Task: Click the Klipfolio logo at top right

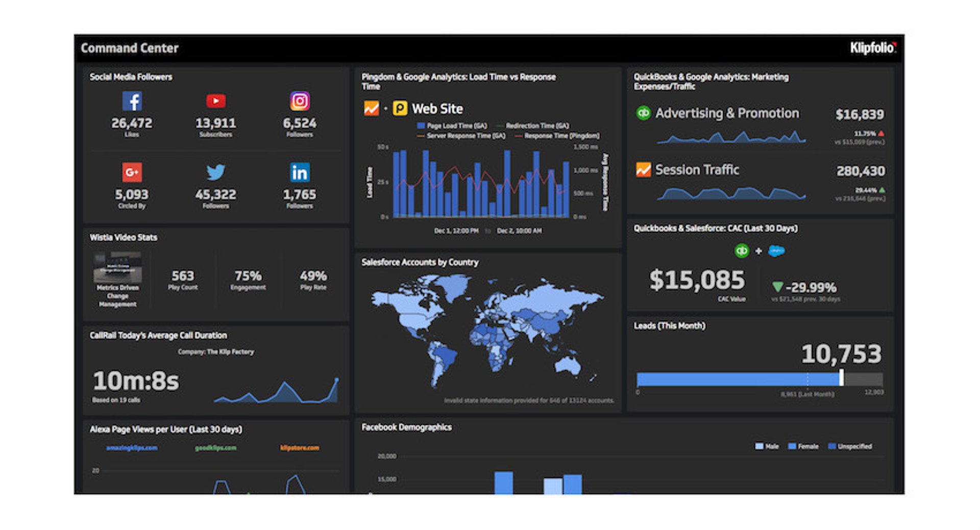Action: point(873,46)
